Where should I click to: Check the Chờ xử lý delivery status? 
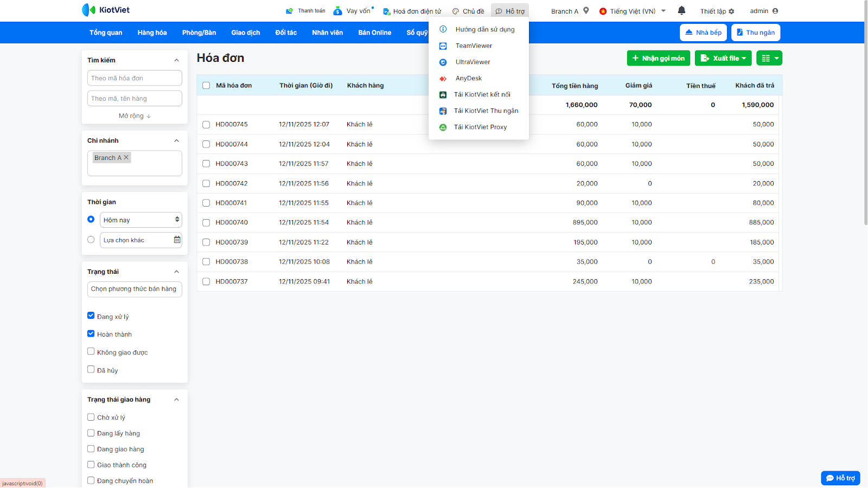click(x=91, y=417)
